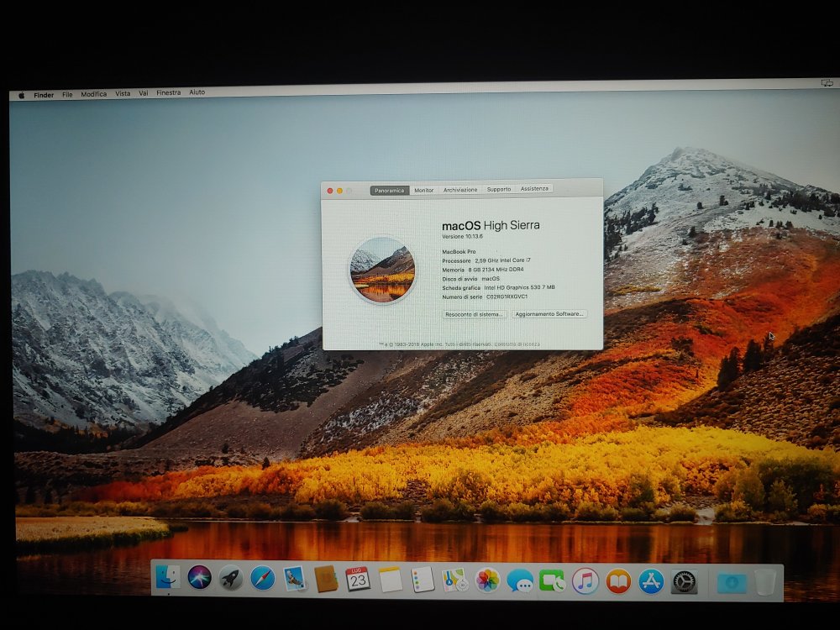Open Finder from the Dock
The image size is (840, 630).
tap(168, 578)
